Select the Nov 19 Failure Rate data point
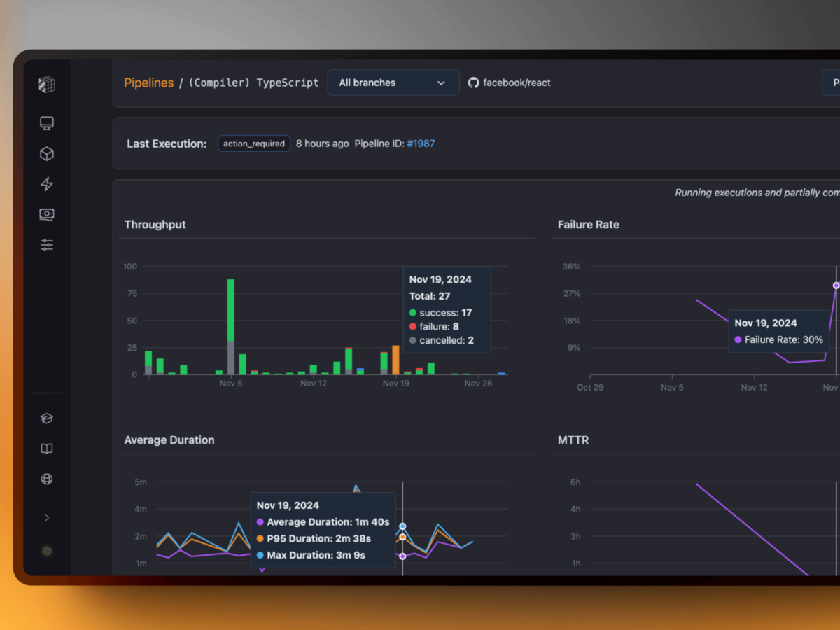This screenshot has height=630, width=840. click(x=836, y=286)
